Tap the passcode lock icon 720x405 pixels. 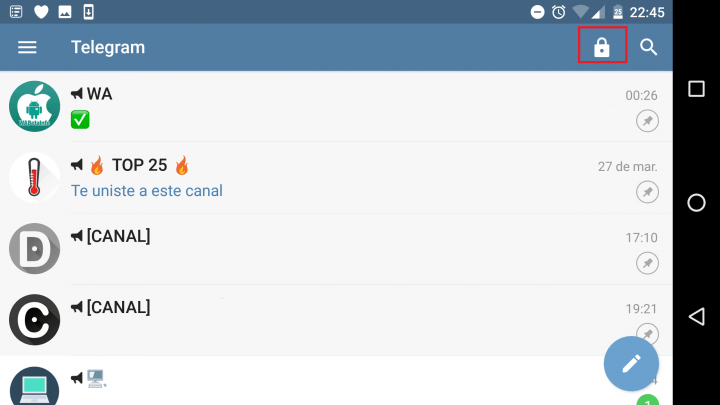point(602,47)
